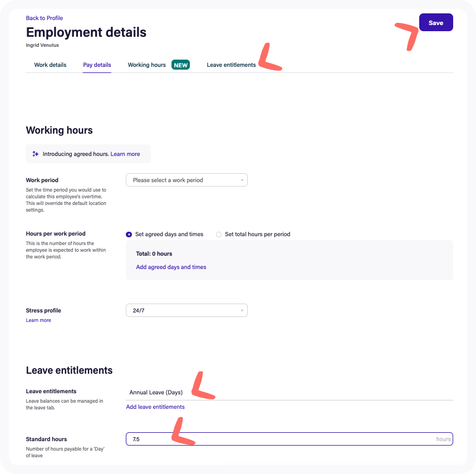Open the Working hours tab

click(146, 65)
